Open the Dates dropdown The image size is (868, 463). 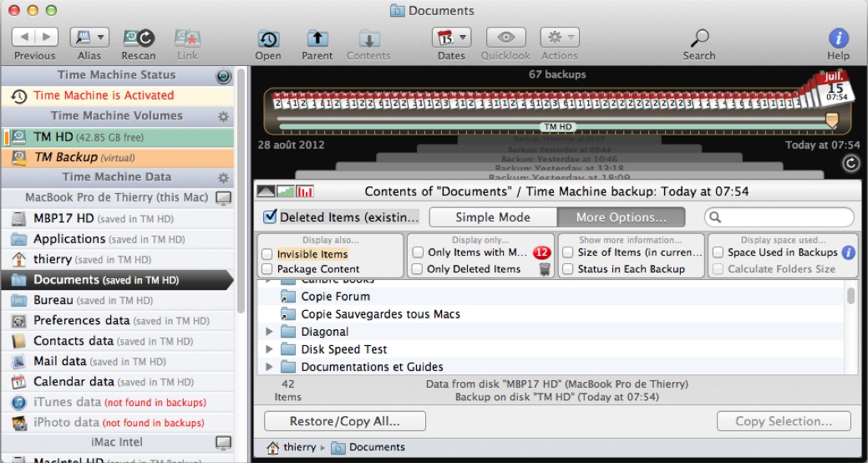pos(451,37)
